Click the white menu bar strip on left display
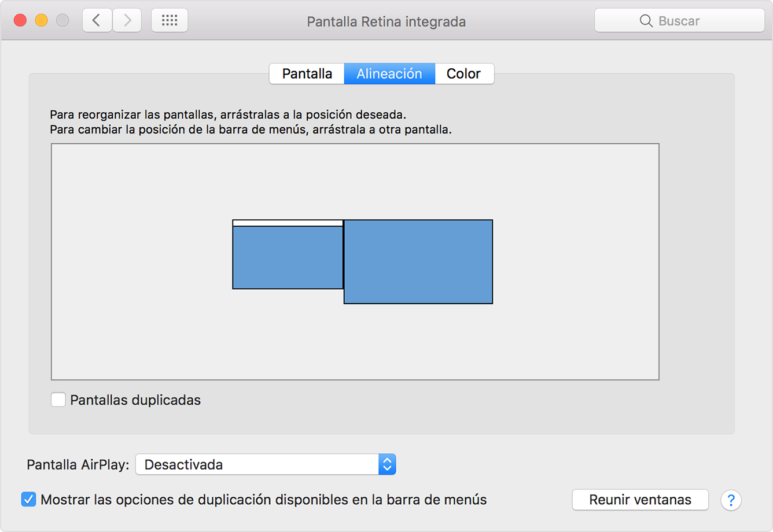 pyautogui.click(x=288, y=223)
